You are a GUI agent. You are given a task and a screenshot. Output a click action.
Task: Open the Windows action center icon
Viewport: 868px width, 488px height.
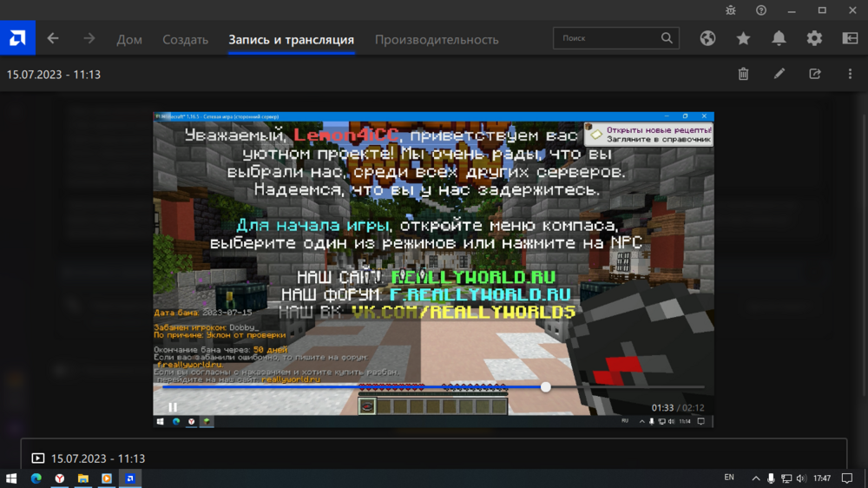tap(847, 478)
